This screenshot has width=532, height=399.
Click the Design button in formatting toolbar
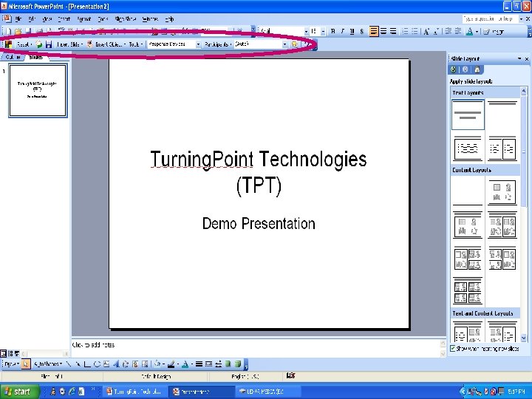(494, 32)
